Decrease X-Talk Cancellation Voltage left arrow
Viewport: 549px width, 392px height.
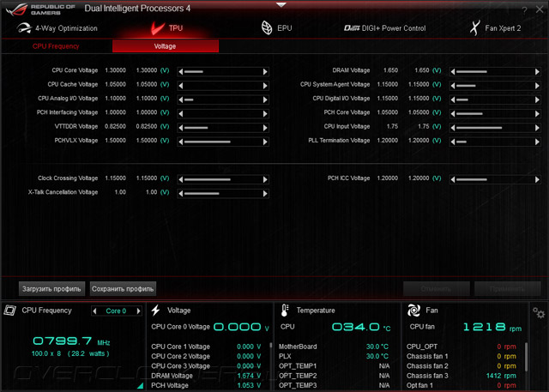(181, 194)
